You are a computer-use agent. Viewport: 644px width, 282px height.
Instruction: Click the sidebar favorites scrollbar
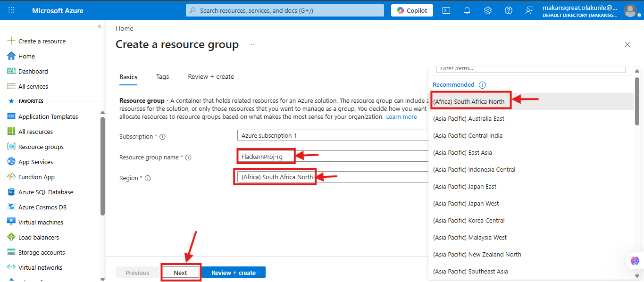(x=103, y=166)
